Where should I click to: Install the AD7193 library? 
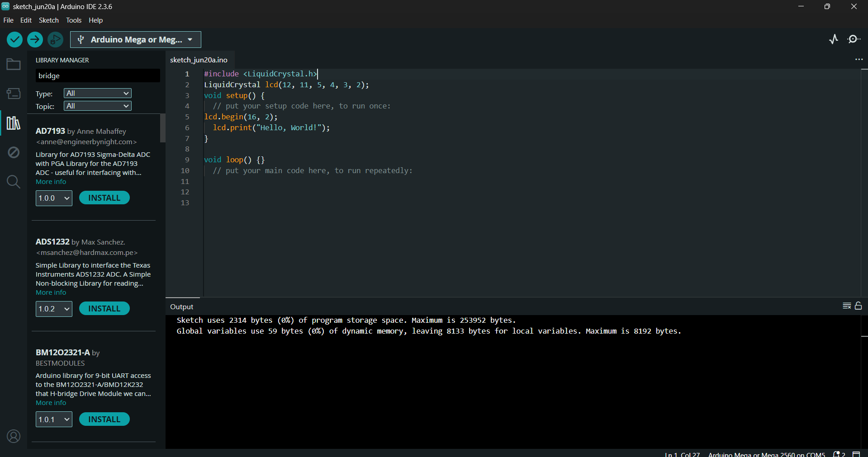pos(104,198)
